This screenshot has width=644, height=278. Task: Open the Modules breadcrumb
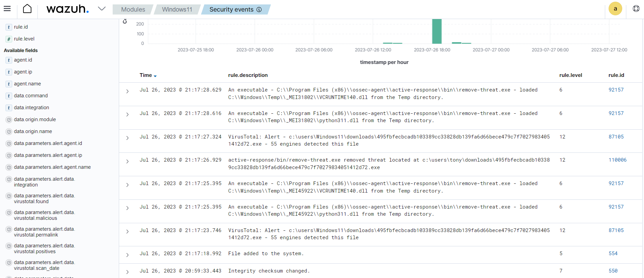click(133, 10)
